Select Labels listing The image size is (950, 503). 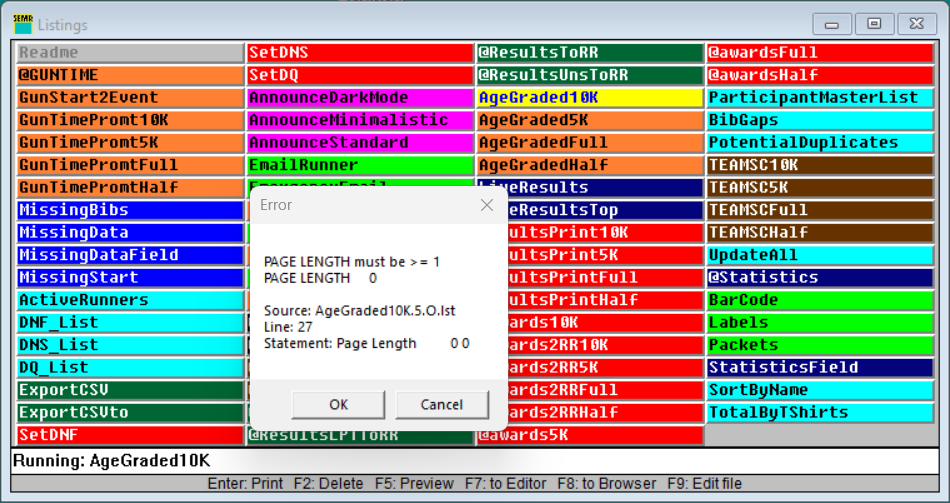click(x=820, y=322)
